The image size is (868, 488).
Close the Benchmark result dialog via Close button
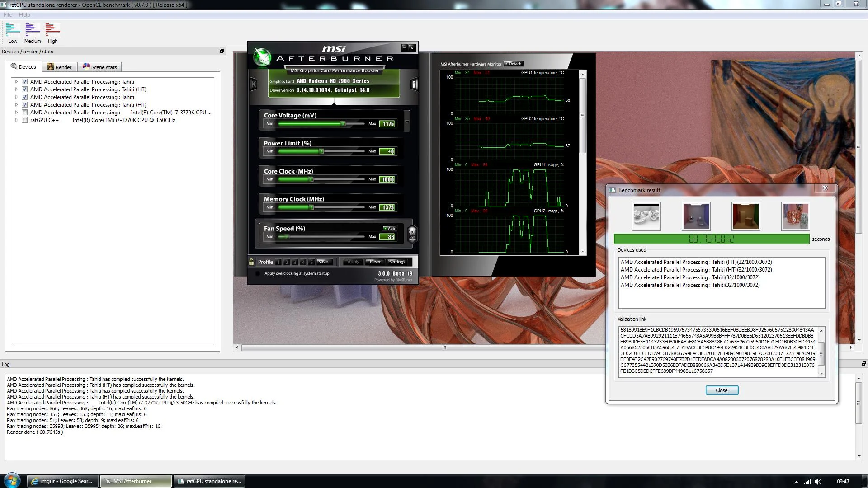coord(722,390)
